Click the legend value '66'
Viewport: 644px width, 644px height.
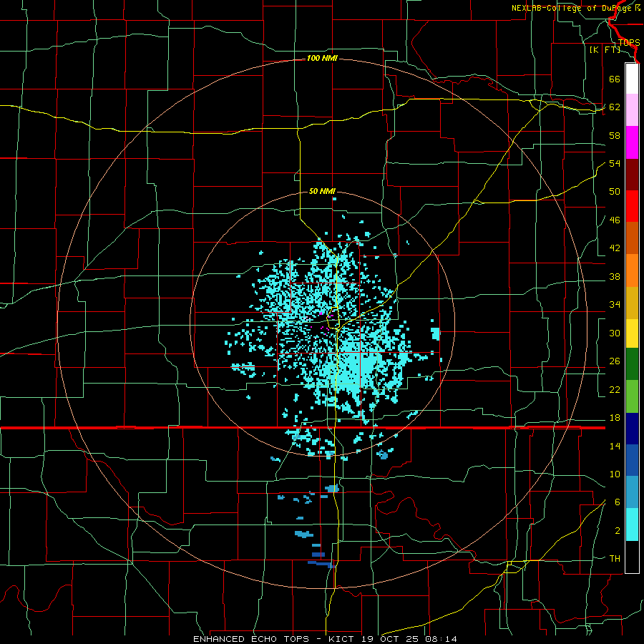pyautogui.click(x=615, y=79)
